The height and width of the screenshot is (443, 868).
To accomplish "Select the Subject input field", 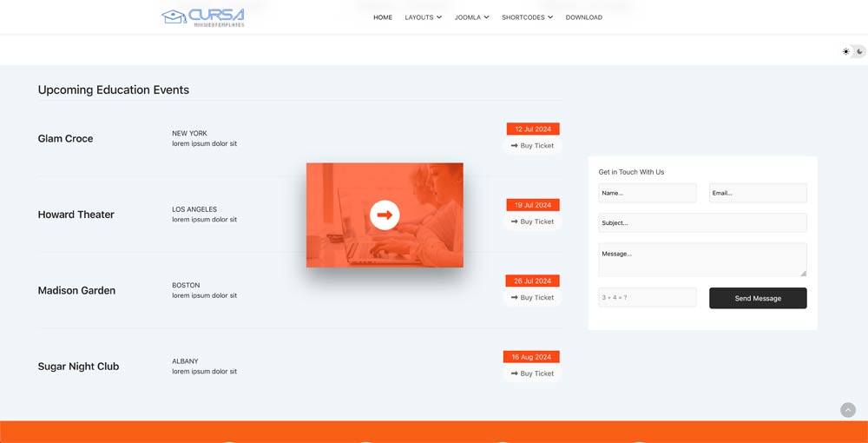I will (x=702, y=223).
